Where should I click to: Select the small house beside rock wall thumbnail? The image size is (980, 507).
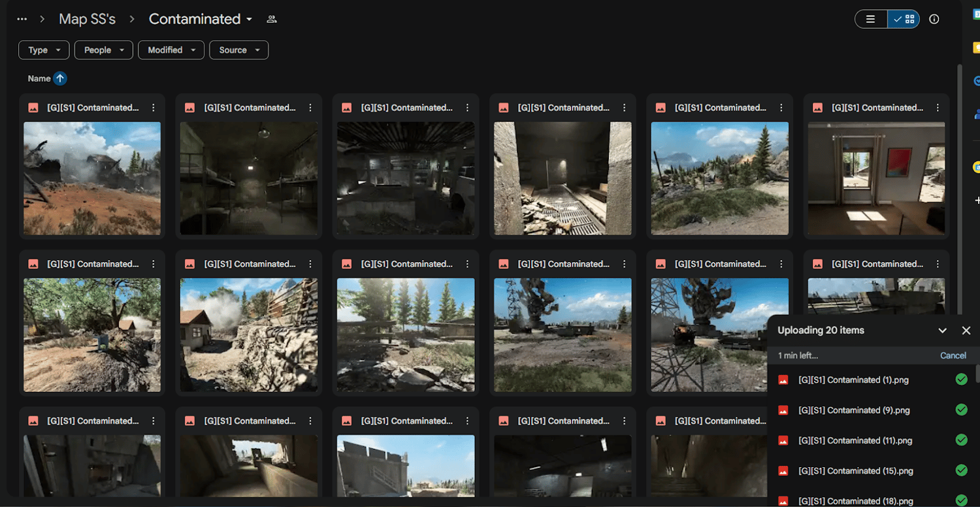coord(249,335)
